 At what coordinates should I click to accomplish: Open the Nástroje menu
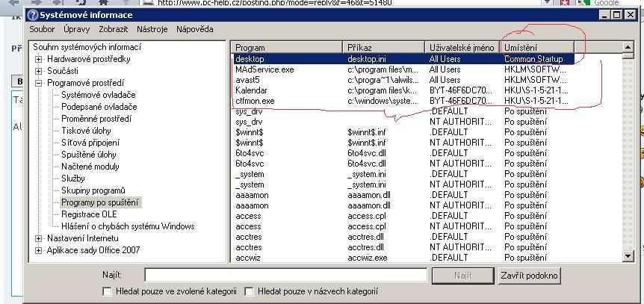[152, 29]
